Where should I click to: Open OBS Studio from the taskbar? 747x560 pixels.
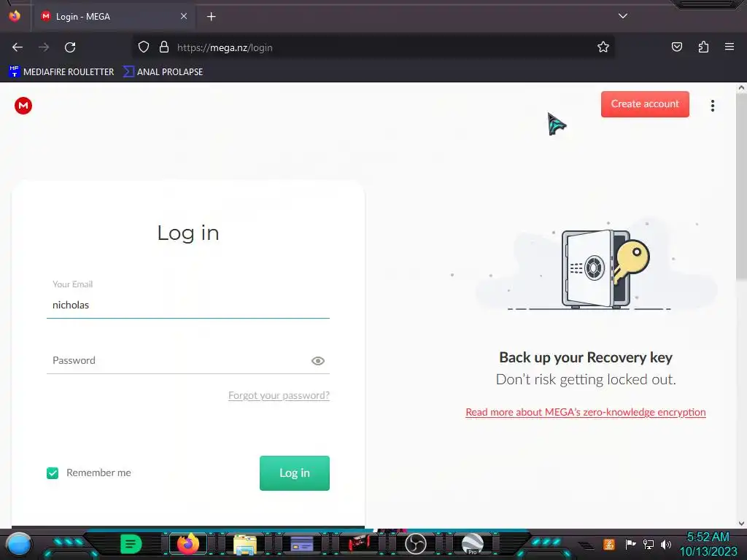[415, 544]
